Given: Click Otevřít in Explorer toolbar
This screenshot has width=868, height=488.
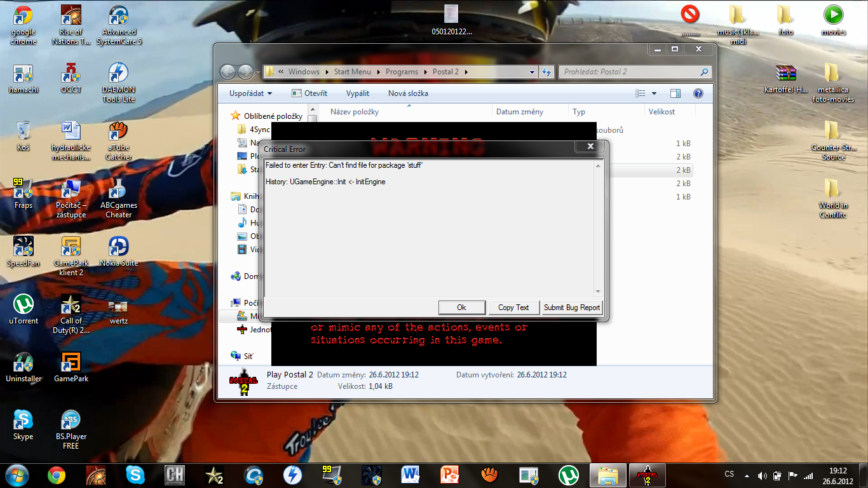Looking at the screenshot, I should click(309, 93).
